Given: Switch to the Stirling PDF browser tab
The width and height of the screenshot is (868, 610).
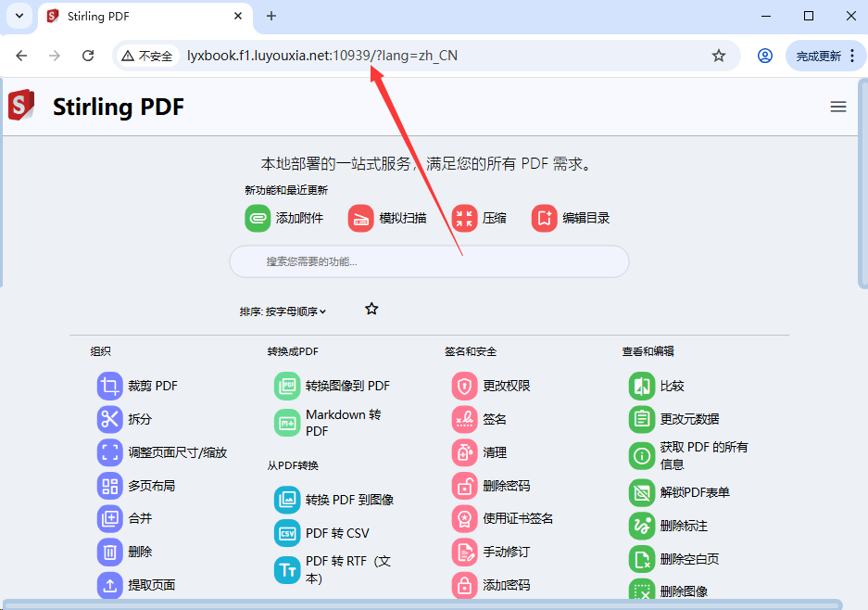Looking at the screenshot, I should [x=146, y=17].
